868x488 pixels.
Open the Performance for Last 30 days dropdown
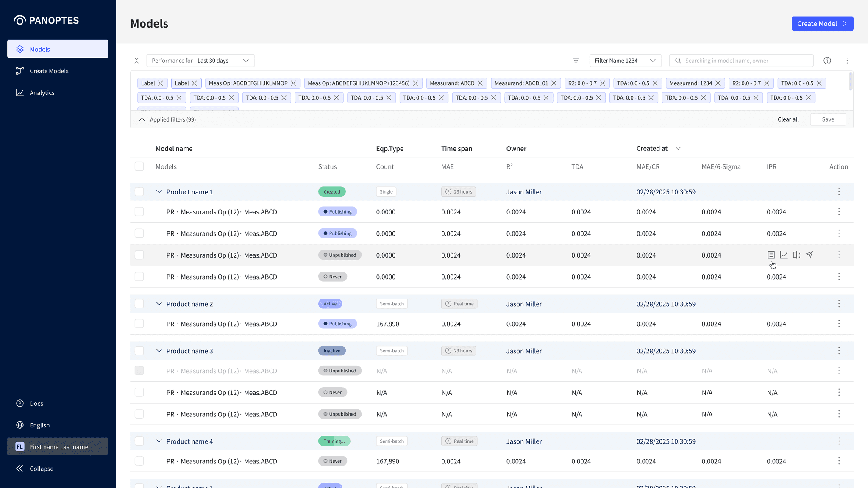[x=200, y=61]
